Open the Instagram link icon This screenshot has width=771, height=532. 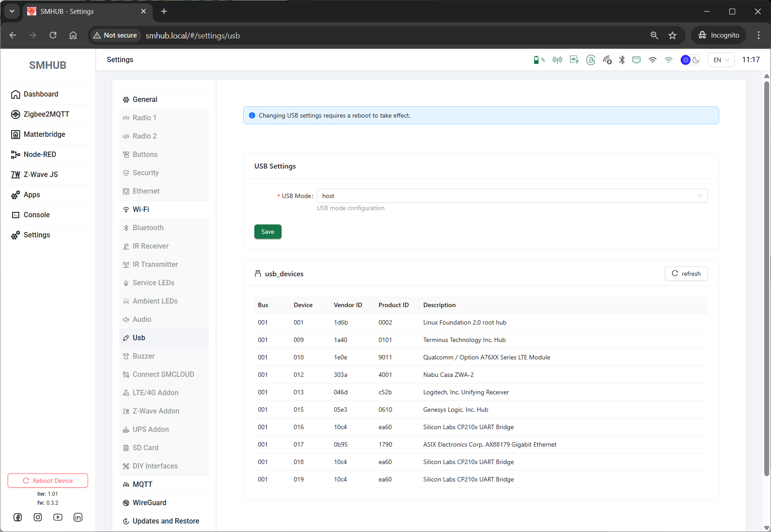click(38, 517)
